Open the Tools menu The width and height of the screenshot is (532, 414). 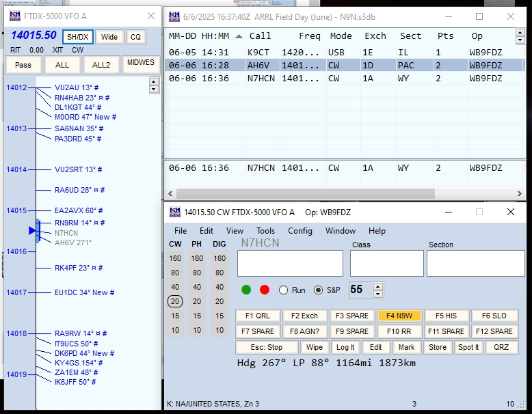[265, 231]
